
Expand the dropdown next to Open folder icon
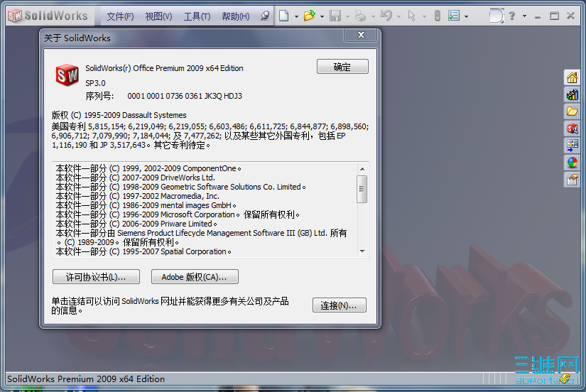322,16
